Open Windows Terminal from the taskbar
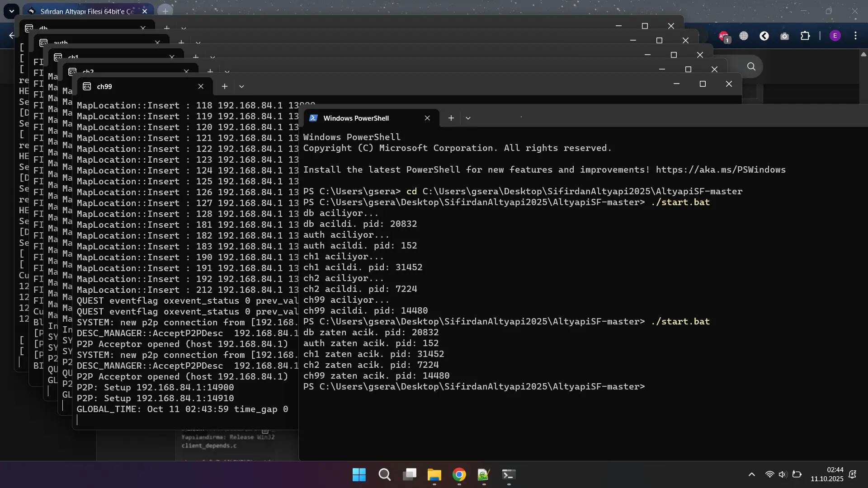 509,474
